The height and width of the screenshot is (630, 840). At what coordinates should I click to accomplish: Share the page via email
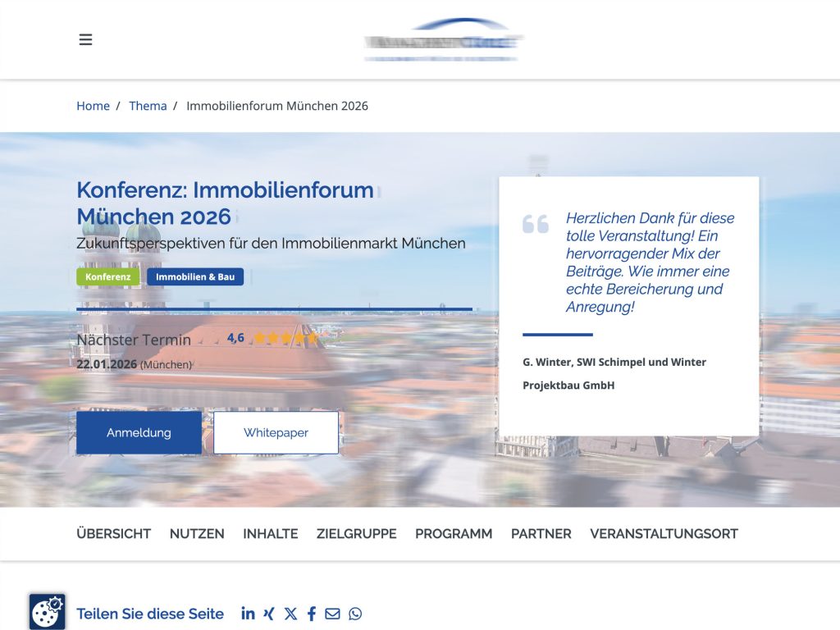tap(332, 613)
